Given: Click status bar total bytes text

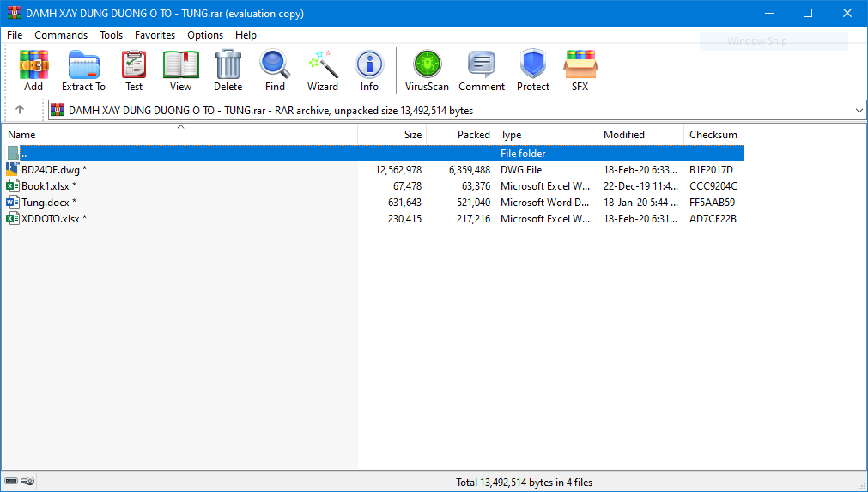Looking at the screenshot, I should [525, 483].
